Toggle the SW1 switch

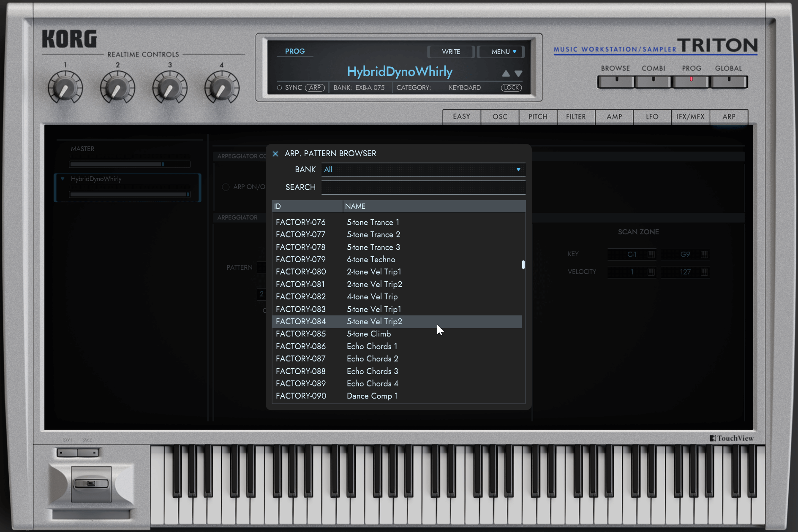(68, 453)
